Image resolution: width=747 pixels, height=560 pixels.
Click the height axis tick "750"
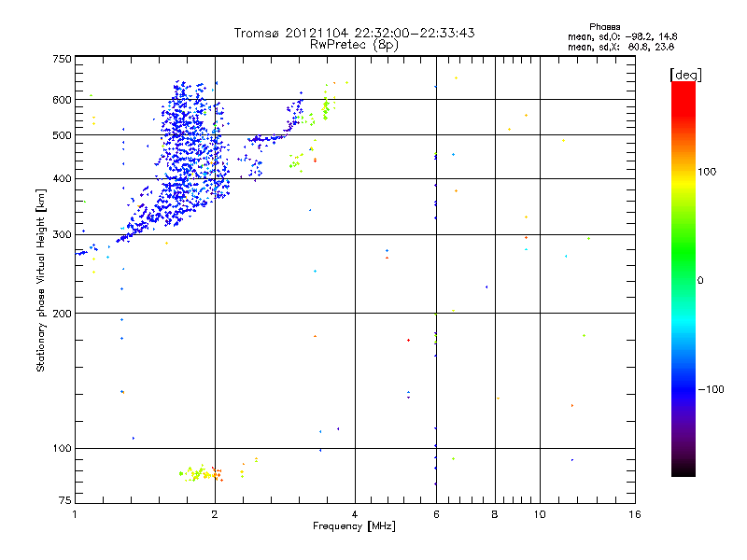(62, 59)
